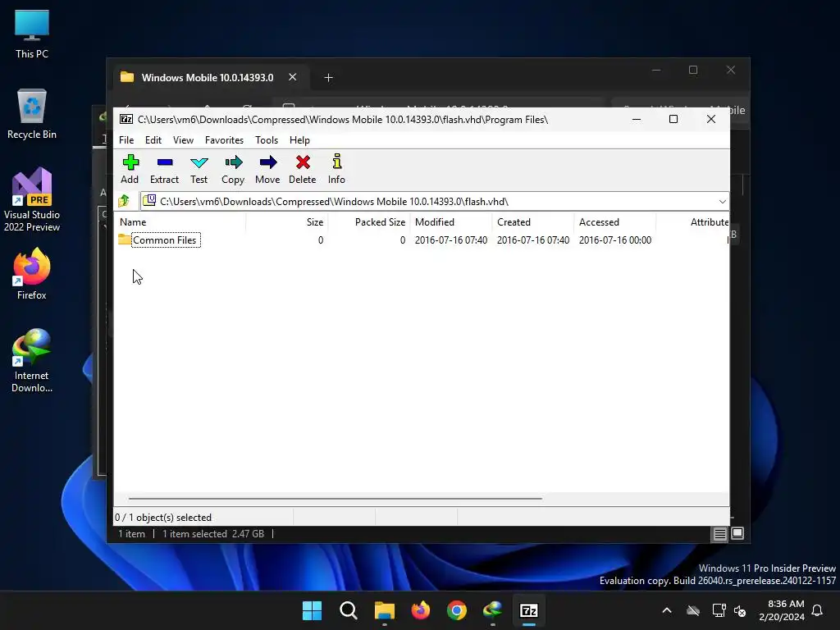Open the Favorites menu
840x630 pixels.
(224, 139)
